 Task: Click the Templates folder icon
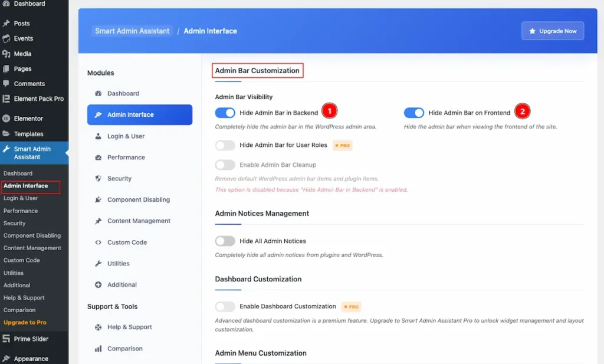click(6, 134)
